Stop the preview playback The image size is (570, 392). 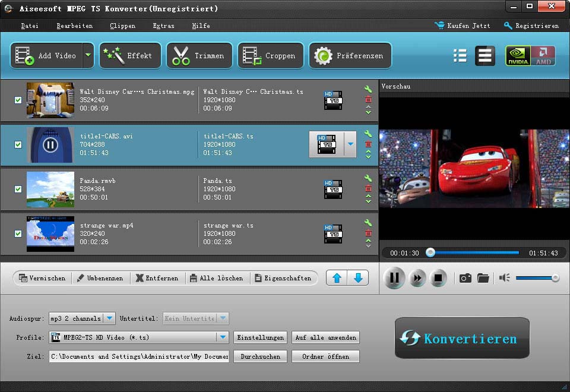438,278
